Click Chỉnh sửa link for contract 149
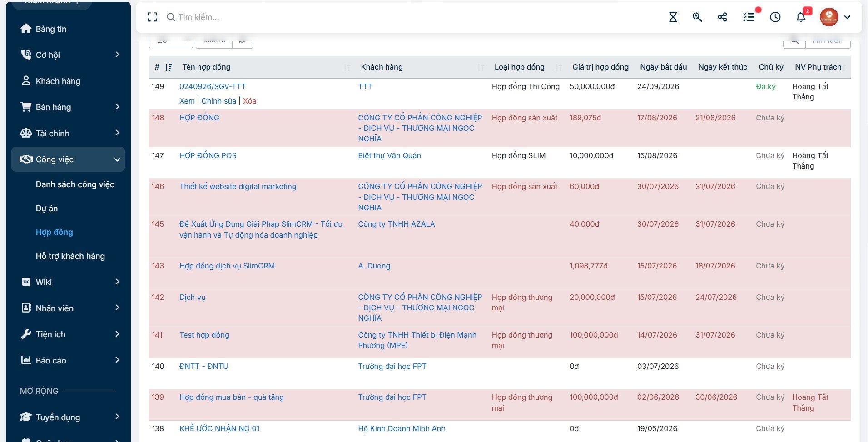 point(219,101)
